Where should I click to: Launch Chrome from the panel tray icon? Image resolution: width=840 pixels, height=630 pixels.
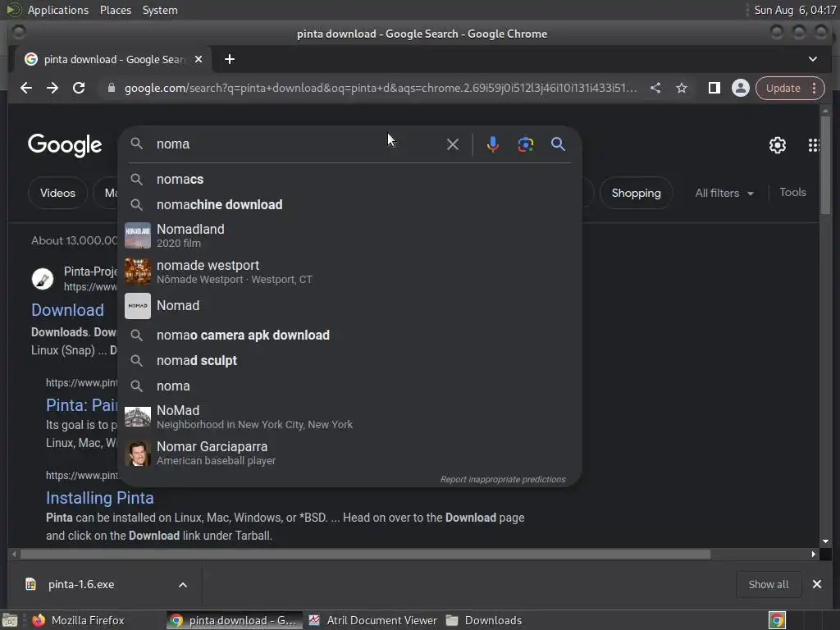tap(778, 620)
